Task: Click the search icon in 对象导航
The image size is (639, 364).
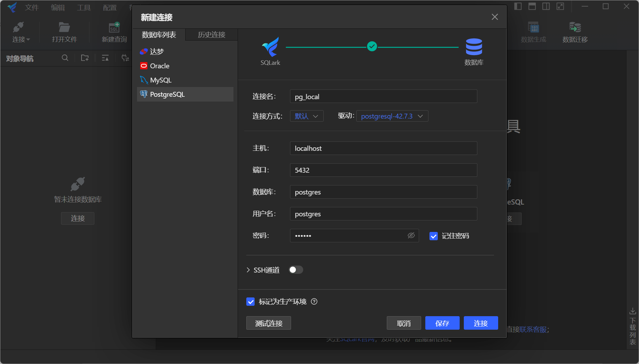Action: (65, 58)
